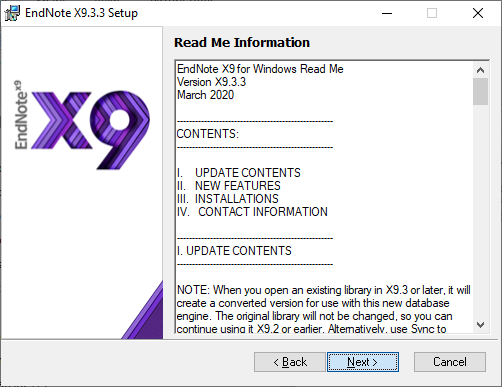Minimize the EndNote X9.3.3 Setup window
This screenshot has height=387, width=502.
coord(387,13)
